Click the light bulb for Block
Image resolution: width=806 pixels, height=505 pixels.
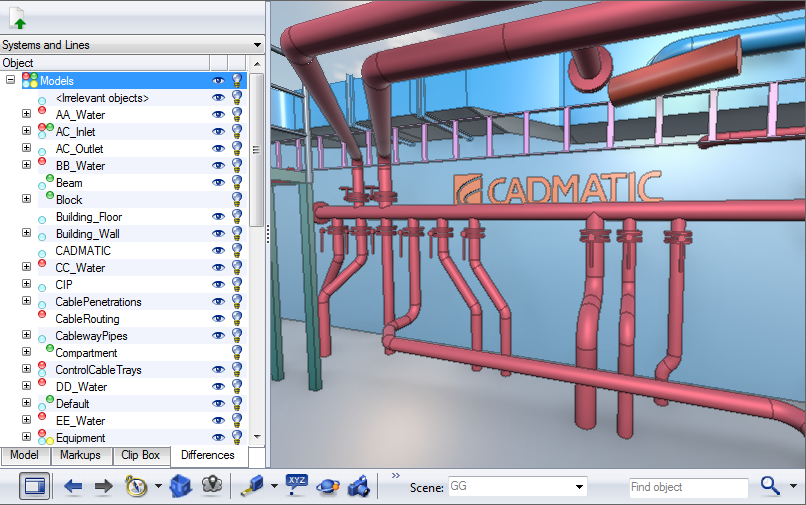click(x=237, y=199)
